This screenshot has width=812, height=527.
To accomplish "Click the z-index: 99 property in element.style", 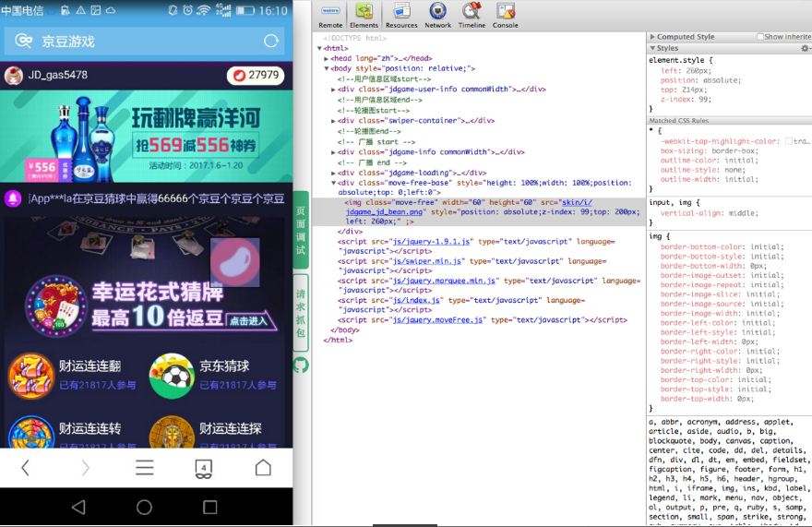I will [x=686, y=99].
